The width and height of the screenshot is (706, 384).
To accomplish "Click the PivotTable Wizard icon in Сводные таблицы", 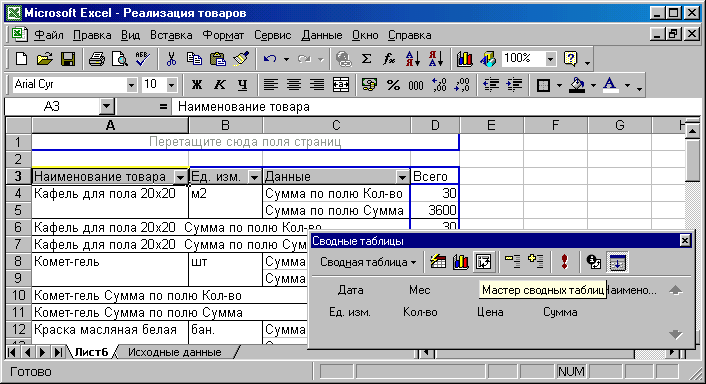I will (484, 262).
